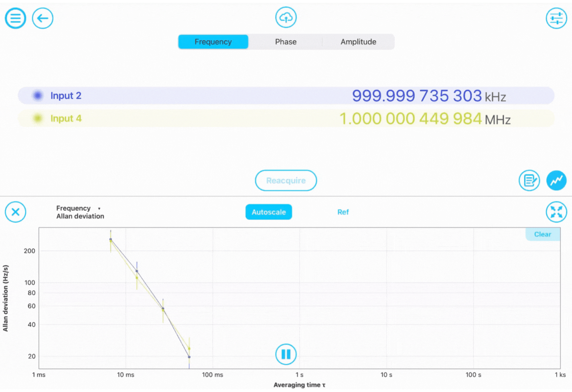Click the 200 tick on the y-axis
Image resolution: width=572 pixels, height=392 pixels.
(x=29, y=251)
